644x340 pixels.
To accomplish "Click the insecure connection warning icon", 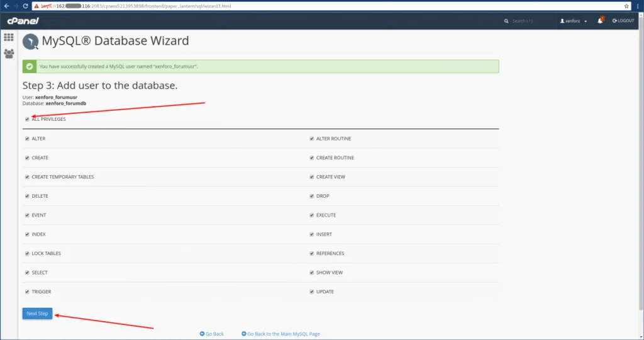I will coord(36,6).
